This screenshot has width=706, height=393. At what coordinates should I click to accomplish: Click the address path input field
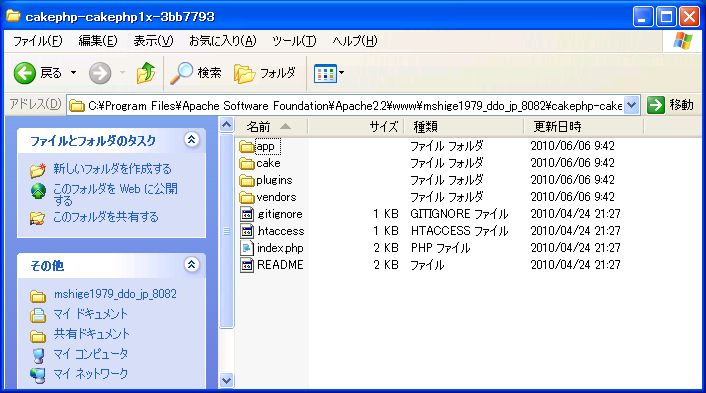(354, 105)
